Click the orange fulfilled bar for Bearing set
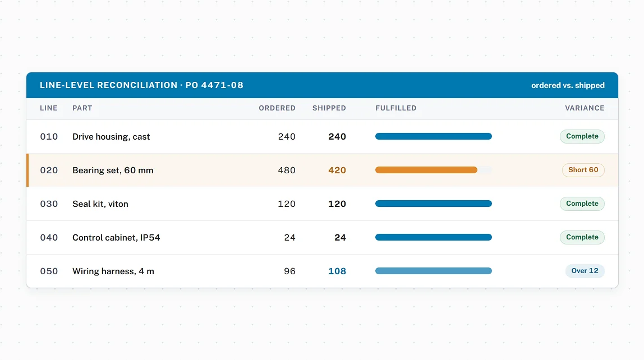Image resolution: width=644 pixels, height=360 pixels. 426,170
